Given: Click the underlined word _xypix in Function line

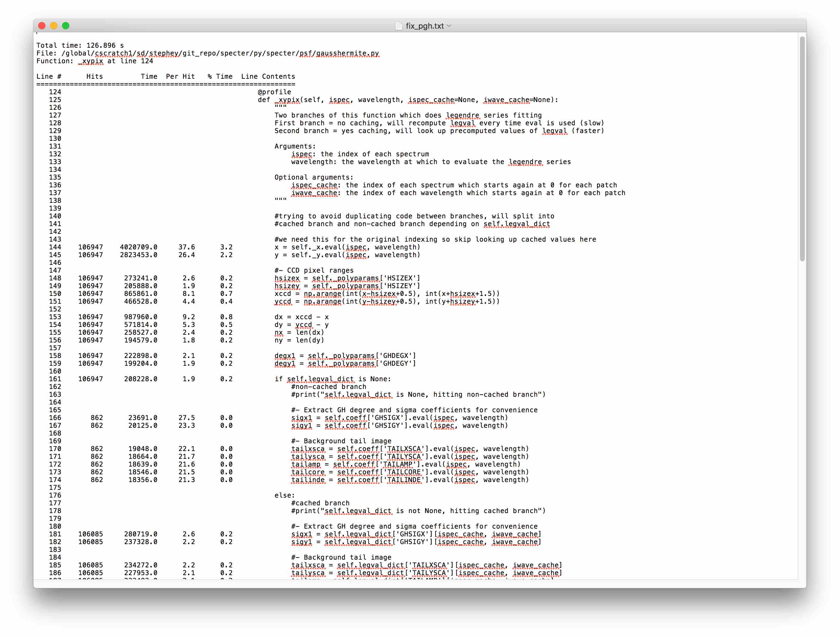Looking at the screenshot, I should pyautogui.click(x=91, y=61).
